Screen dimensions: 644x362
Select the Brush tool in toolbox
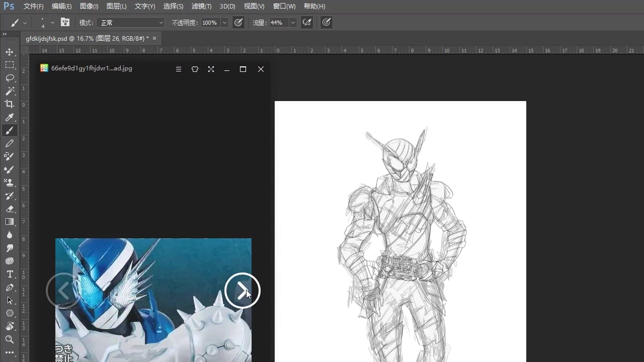coord(10,130)
